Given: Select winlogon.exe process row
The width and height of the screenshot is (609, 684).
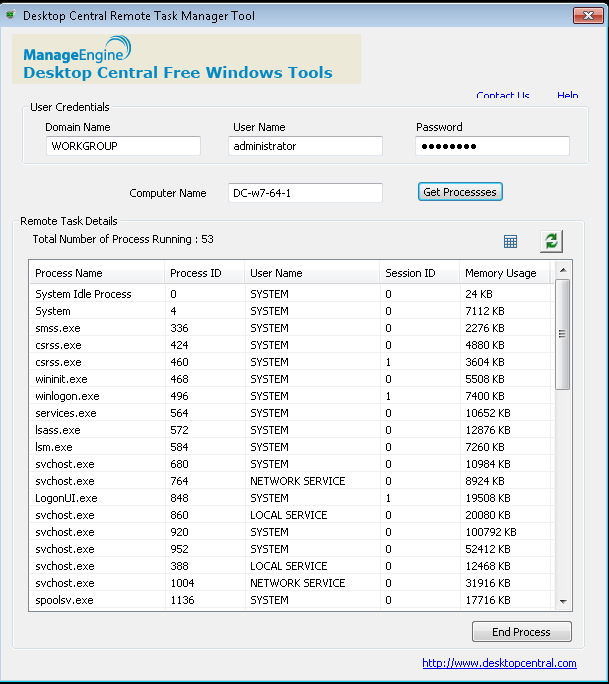Looking at the screenshot, I should [291, 396].
